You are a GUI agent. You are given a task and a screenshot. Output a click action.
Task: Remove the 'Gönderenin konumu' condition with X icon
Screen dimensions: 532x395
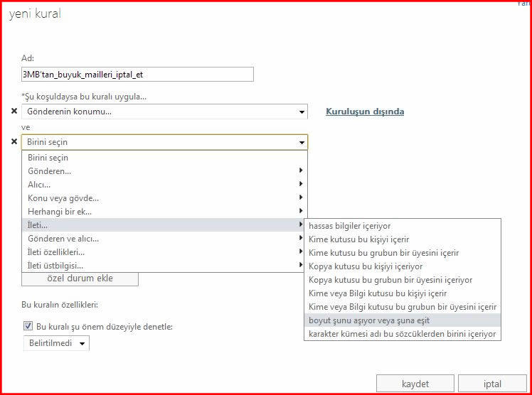click(14, 112)
